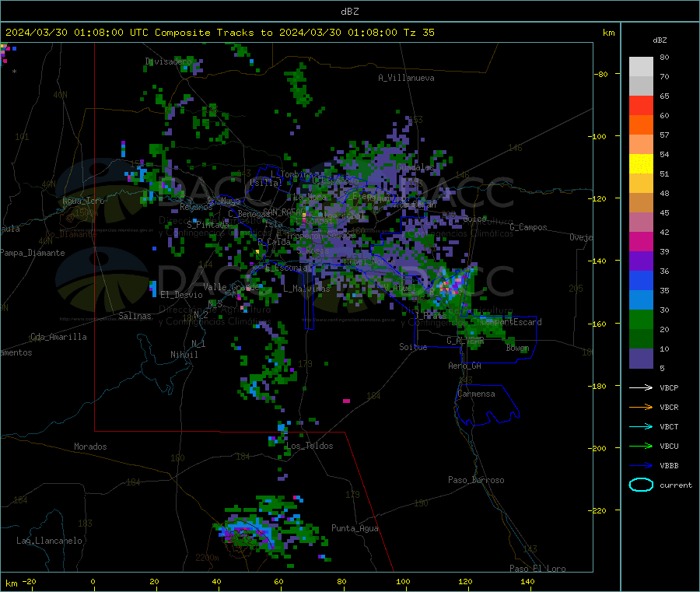Click the 'A_Villanueva' map label
Image resolution: width=700 pixels, height=592 pixels.
406,78
